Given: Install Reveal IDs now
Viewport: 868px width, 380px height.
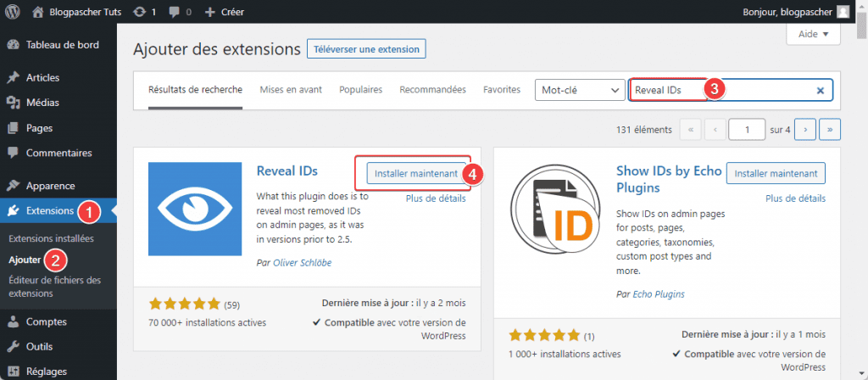Looking at the screenshot, I should pos(416,173).
